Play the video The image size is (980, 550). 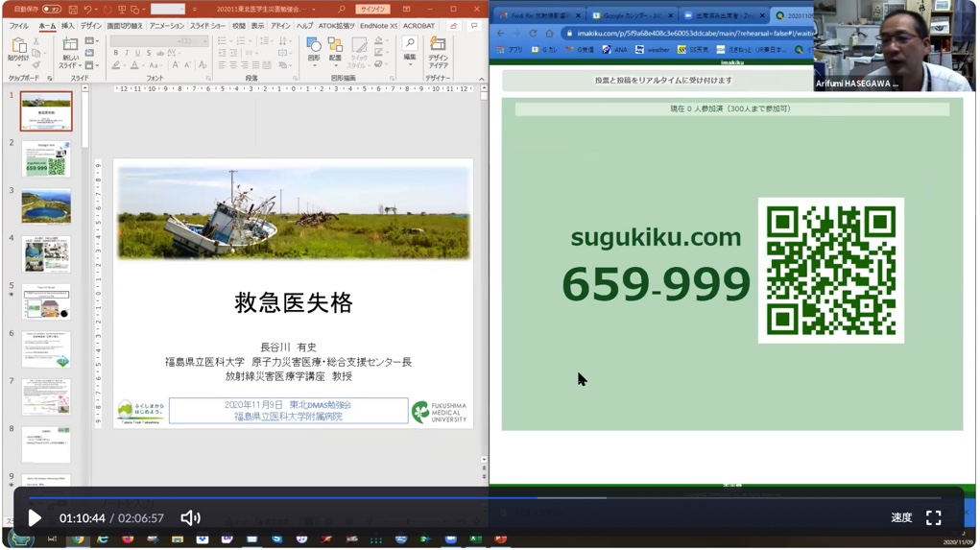pyautogui.click(x=35, y=518)
